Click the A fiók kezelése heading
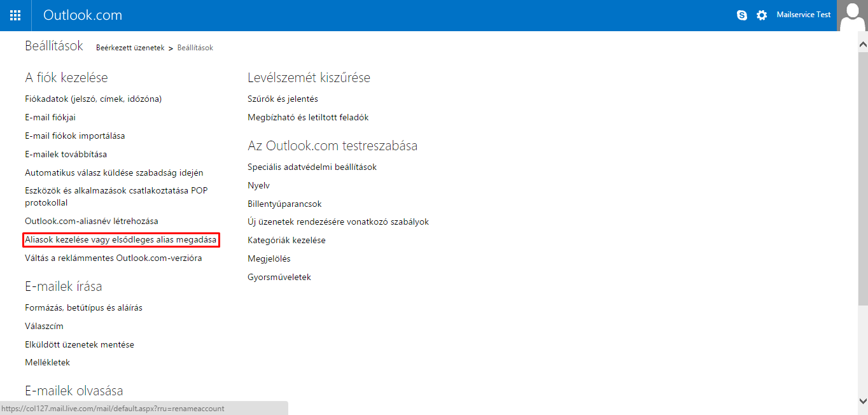The width and height of the screenshot is (868, 415). (x=66, y=78)
